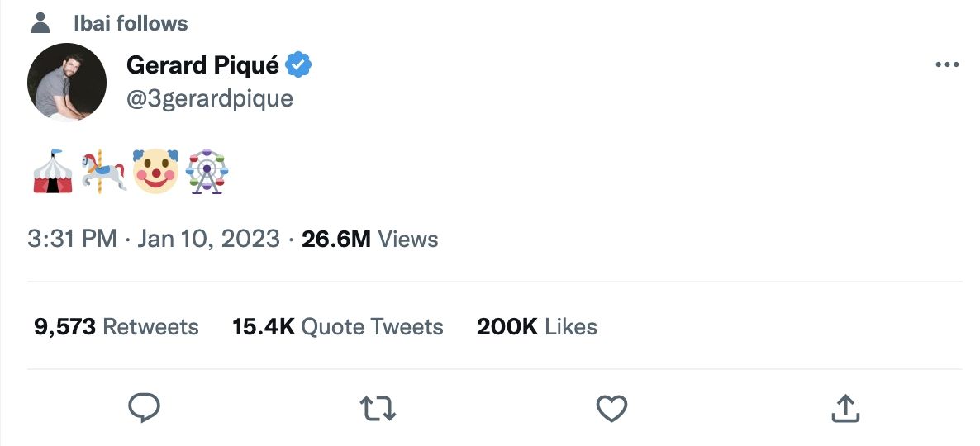This screenshot has height=446, width=980.
Task: Show the 200K Likes list
Action: point(536,327)
